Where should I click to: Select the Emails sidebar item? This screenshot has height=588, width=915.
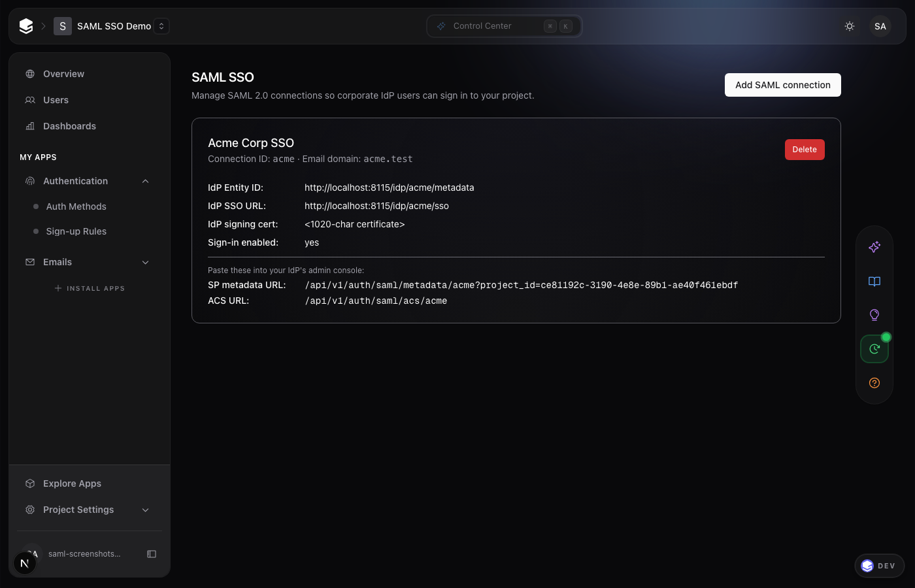pyautogui.click(x=90, y=262)
